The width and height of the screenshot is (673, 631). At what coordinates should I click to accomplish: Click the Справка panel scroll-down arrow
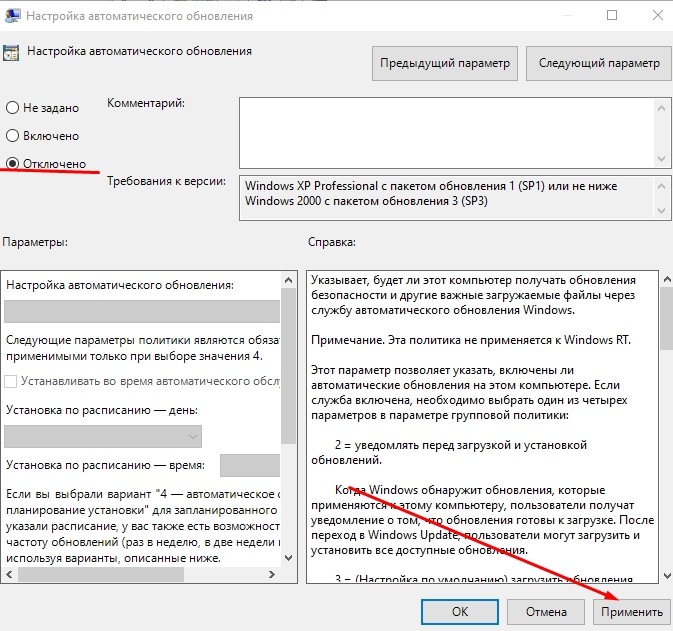click(x=667, y=576)
